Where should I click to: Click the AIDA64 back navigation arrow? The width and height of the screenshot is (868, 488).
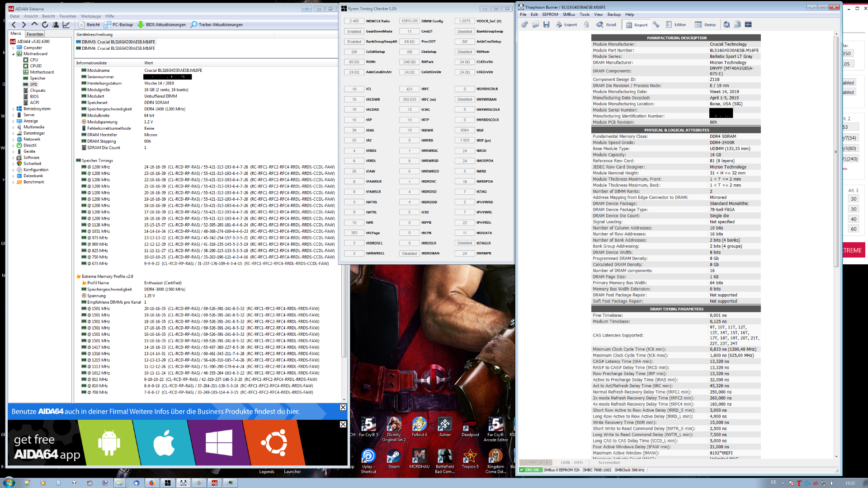(14, 25)
